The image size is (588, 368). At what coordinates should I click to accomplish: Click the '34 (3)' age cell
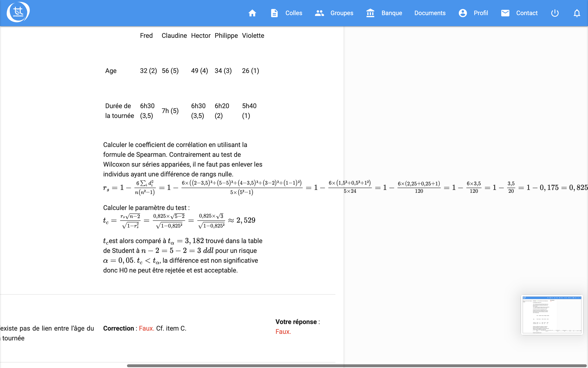(x=223, y=71)
